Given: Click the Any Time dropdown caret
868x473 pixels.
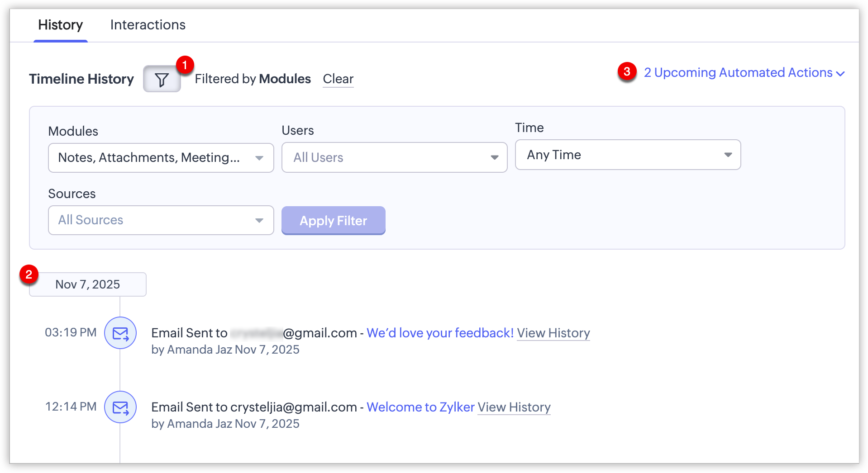Looking at the screenshot, I should [x=728, y=155].
